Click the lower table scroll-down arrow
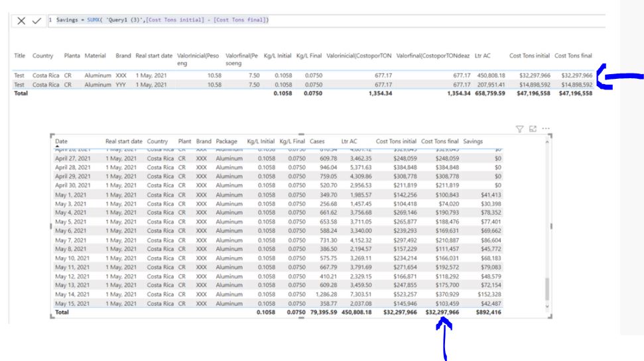 point(547,307)
